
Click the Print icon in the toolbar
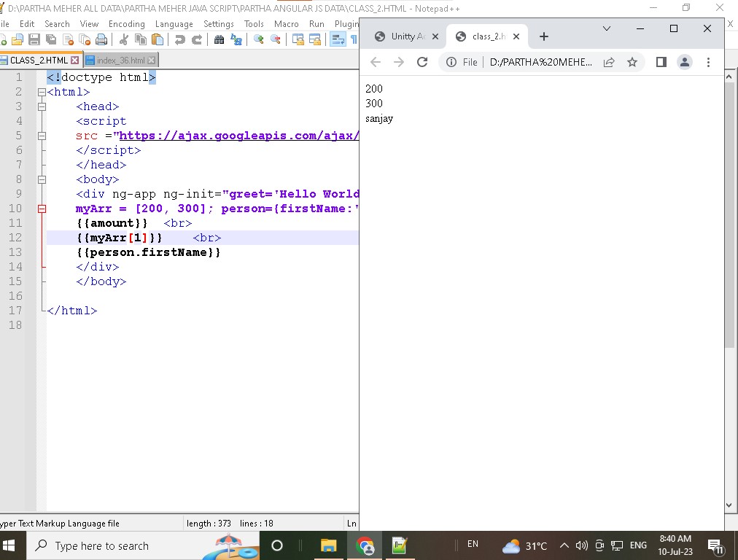(101, 40)
